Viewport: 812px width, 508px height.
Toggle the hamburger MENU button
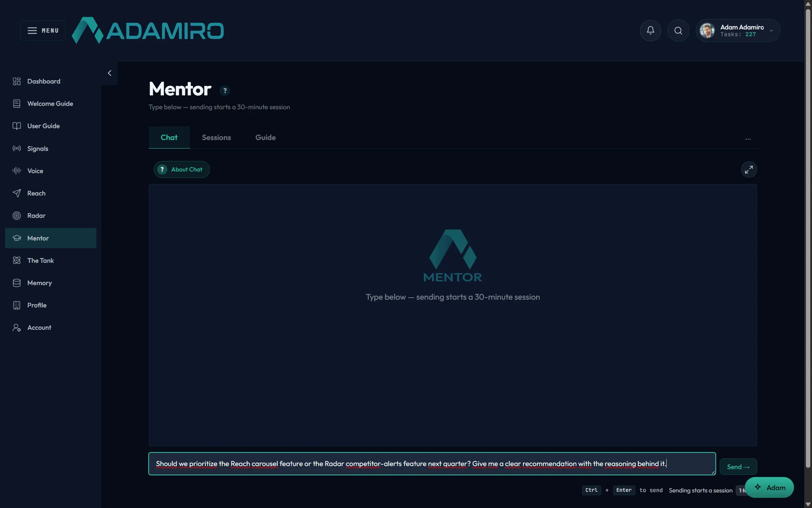coord(43,30)
